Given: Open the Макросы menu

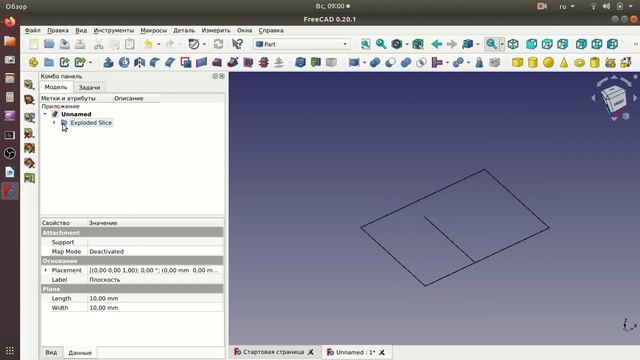Looking at the screenshot, I should (153, 30).
